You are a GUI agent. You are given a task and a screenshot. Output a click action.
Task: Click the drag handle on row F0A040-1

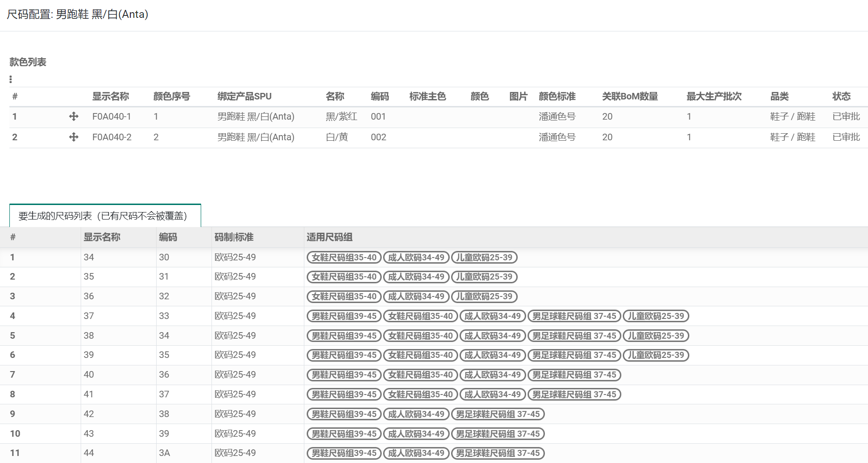tap(74, 116)
